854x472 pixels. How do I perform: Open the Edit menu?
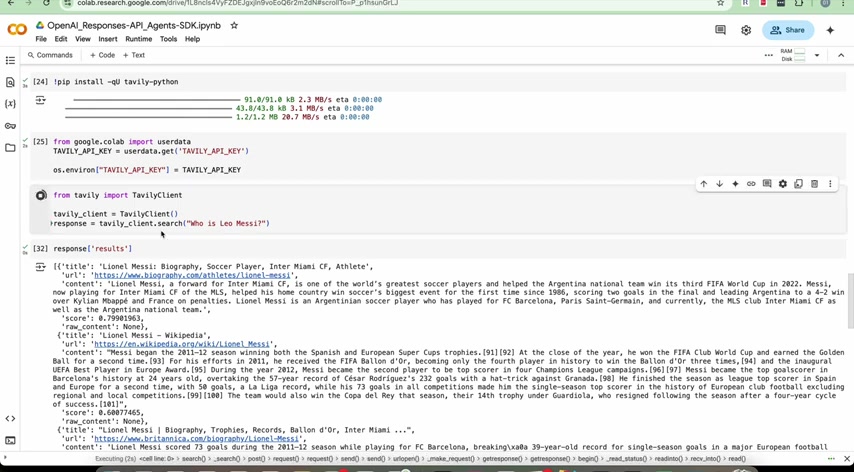(61, 39)
